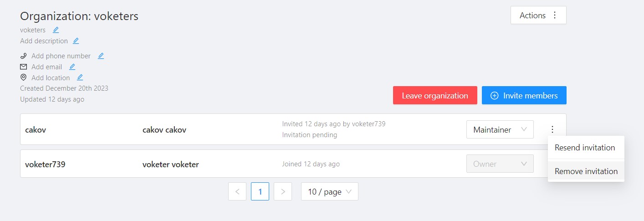The image size is (644, 221).
Task: Click the envelope email icon
Action: (x=24, y=67)
